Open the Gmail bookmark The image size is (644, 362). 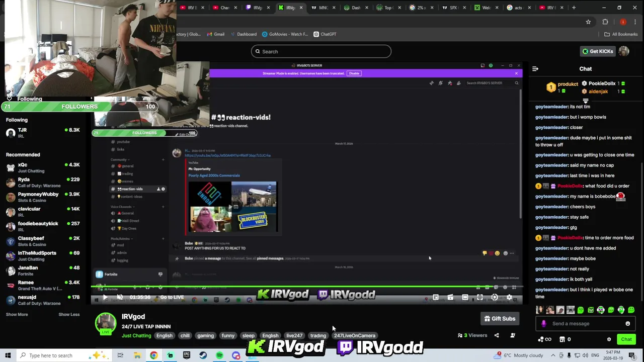[x=215, y=34]
